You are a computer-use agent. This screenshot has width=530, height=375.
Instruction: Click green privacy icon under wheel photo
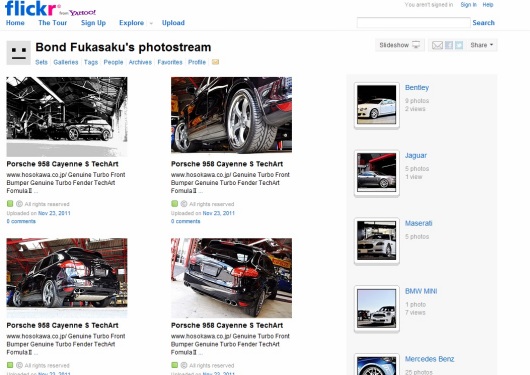click(174, 204)
